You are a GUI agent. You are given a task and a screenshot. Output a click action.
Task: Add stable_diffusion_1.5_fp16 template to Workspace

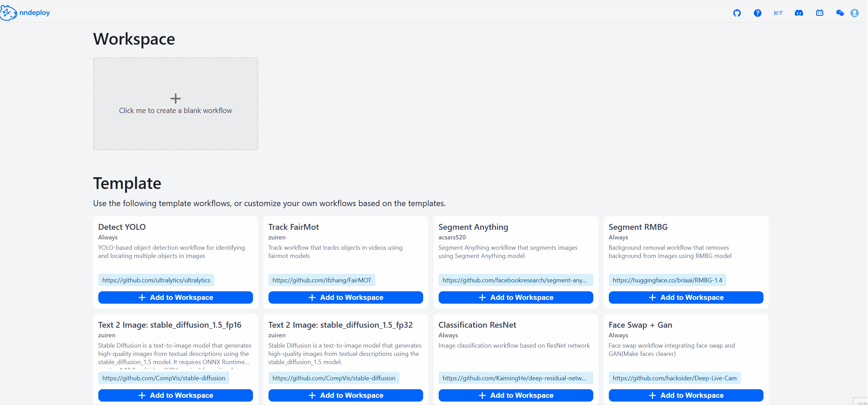click(175, 395)
